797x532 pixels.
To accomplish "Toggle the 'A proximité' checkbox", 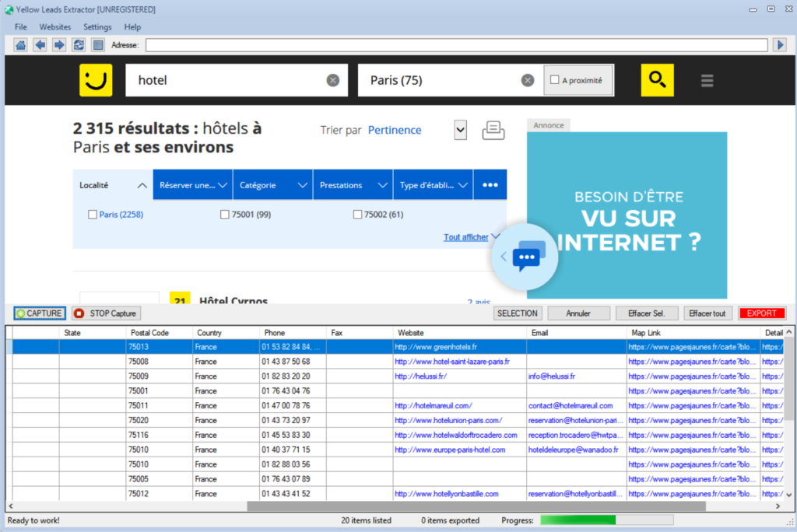I will point(554,80).
